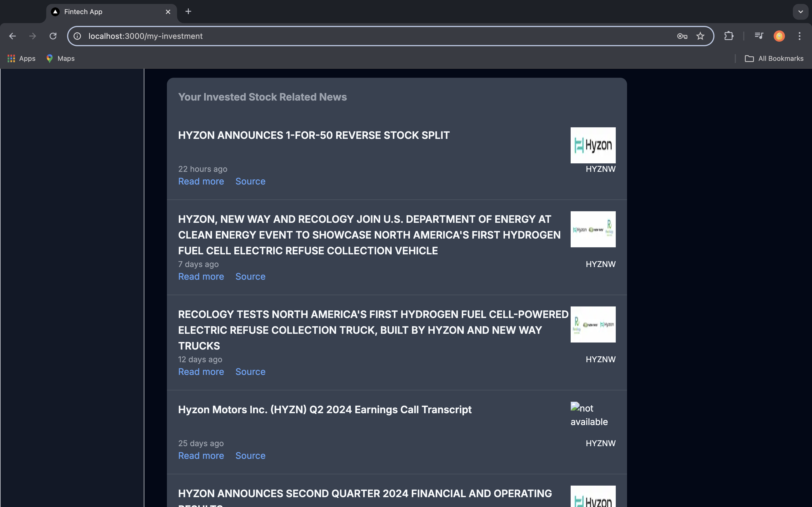The image size is (812, 507).
Task: Open Chrome three-dot menu
Action: [x=800, y=36]
